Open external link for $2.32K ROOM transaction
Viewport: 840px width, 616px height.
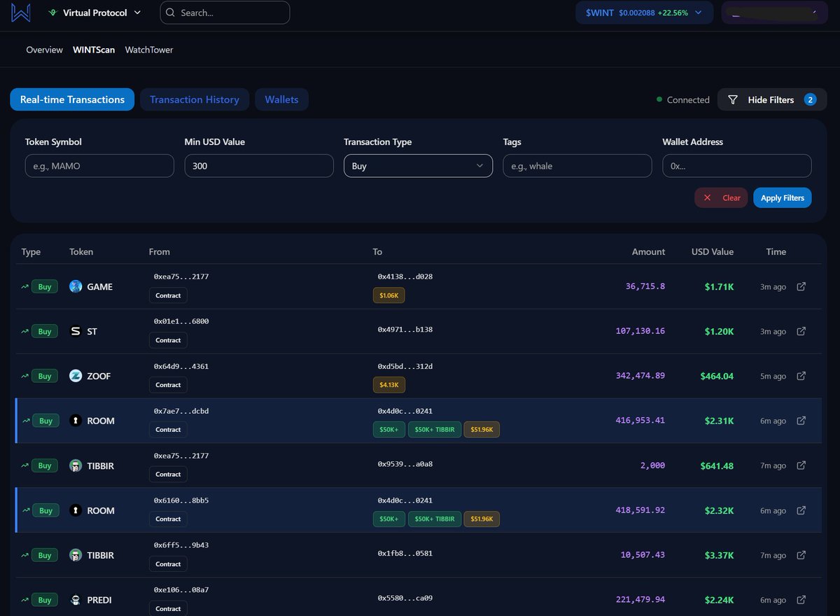click(x=801, y=510)
